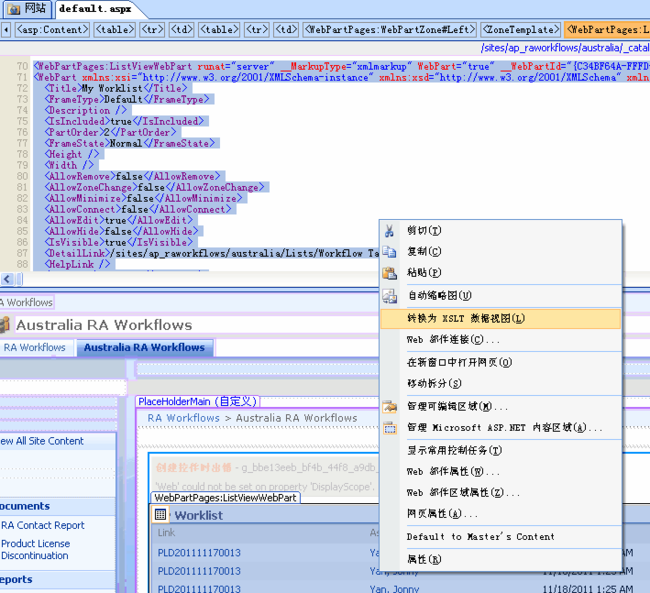
Task: Click the Reports heading in sidebar
Action: 16,579
